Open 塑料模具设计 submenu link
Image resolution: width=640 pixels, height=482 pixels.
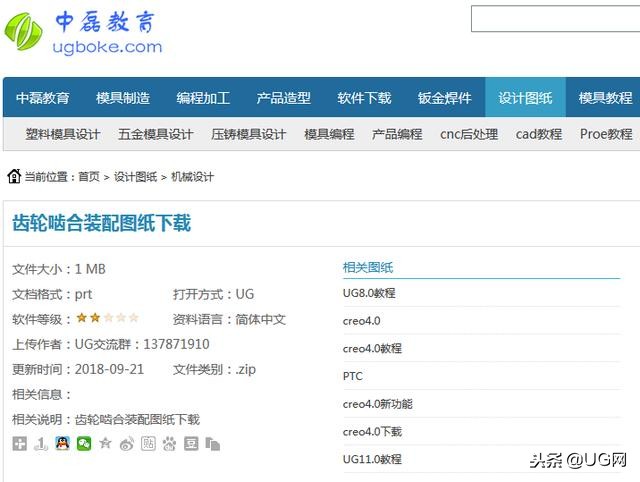coord(63,134)
